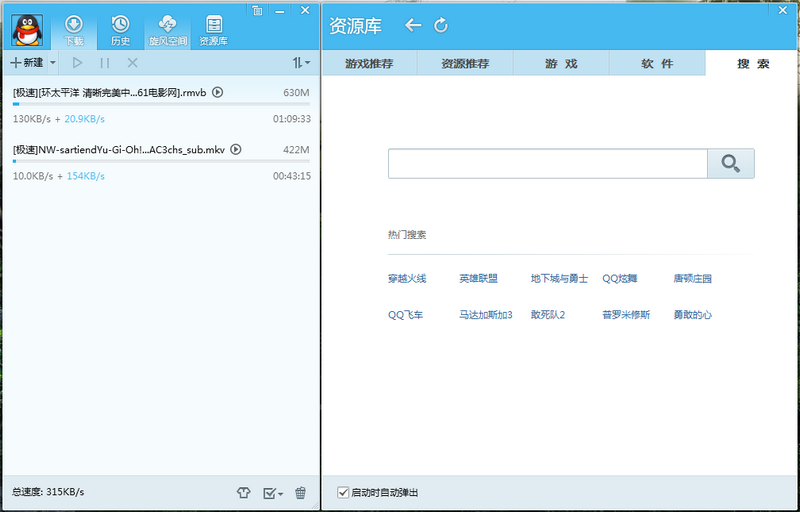This screenshot has width=800, height=512.
Task: Play preview of the .rmvb download
Action: point(218,93)
